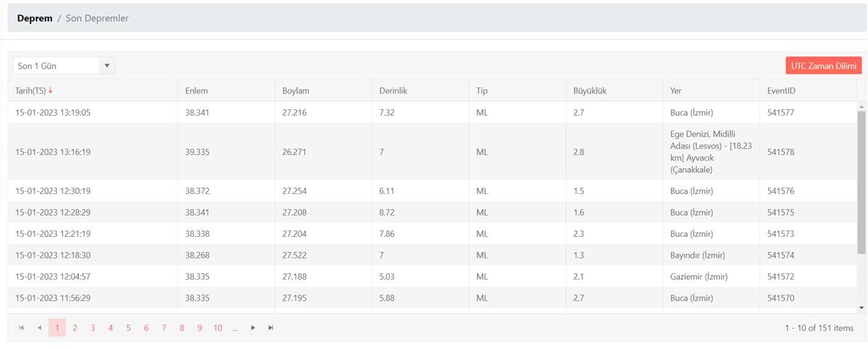Click the Yer column header
The image size is (868, 349).
click(x=676, y=91)
